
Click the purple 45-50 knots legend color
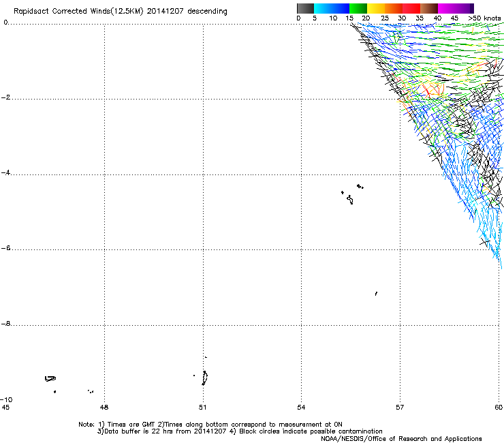(464, 8)
